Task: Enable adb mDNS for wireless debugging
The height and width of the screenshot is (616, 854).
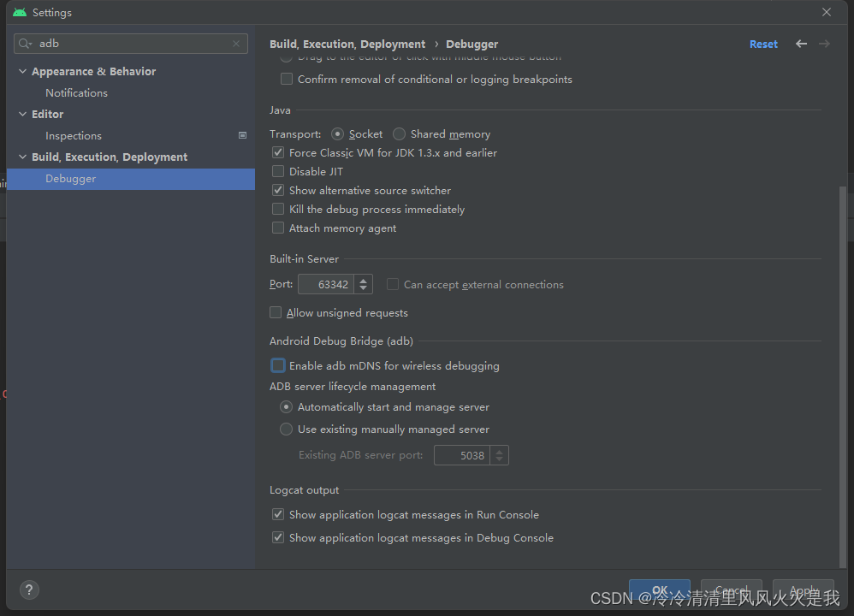Action: [277, 365]
